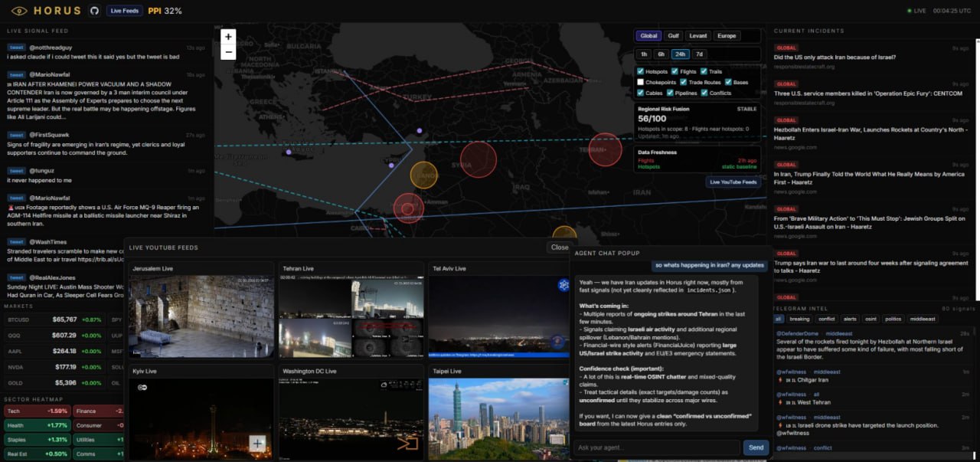Open the Jerusalem Live video thumbnail
The width and height of the screenshot is (980, 462).
[202, 316]
